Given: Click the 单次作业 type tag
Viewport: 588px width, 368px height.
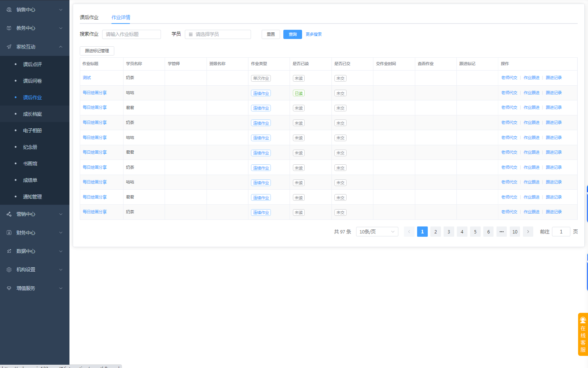Looking at the screenshot, I should (x=261, y=78).
